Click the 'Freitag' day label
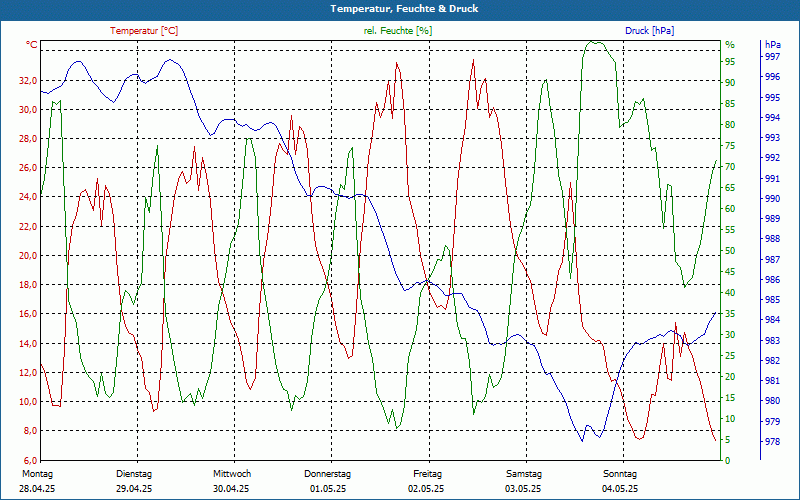The width and height of the screenshot is (800, 500). (x=428, y=474)
